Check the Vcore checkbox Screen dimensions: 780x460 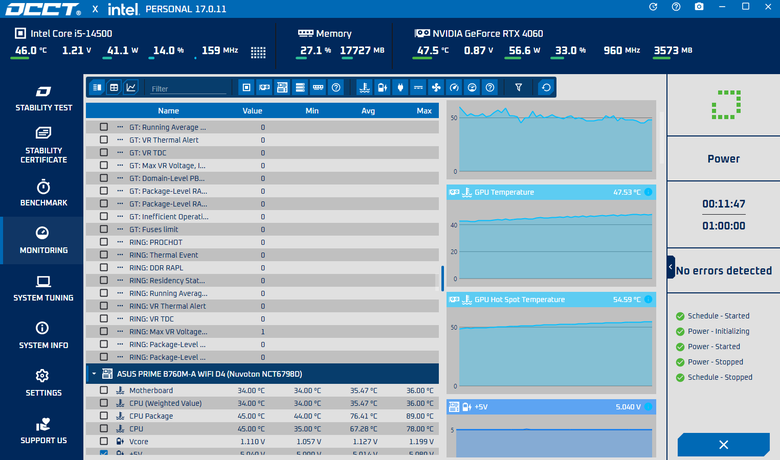pyautogui.click(x=103, y=441)
